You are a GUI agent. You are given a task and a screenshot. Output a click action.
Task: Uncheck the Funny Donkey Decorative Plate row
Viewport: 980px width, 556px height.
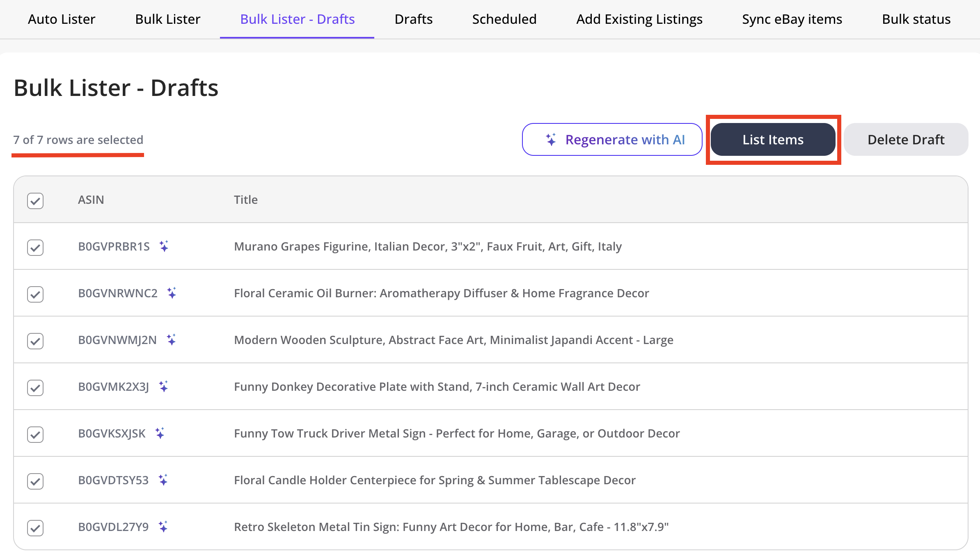pyautogui.click(x=35, y=388)
